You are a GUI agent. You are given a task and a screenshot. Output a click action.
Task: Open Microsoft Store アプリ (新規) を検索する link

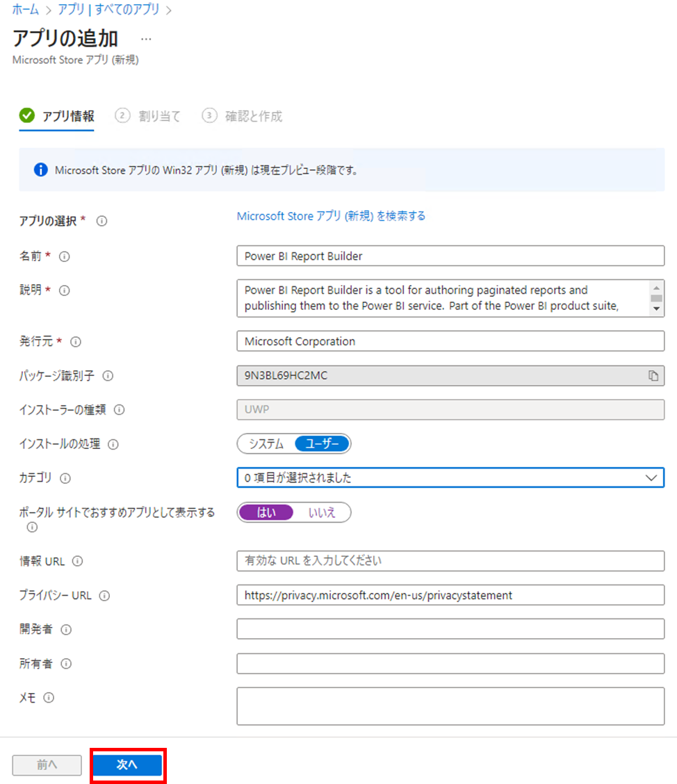point(331,216)
